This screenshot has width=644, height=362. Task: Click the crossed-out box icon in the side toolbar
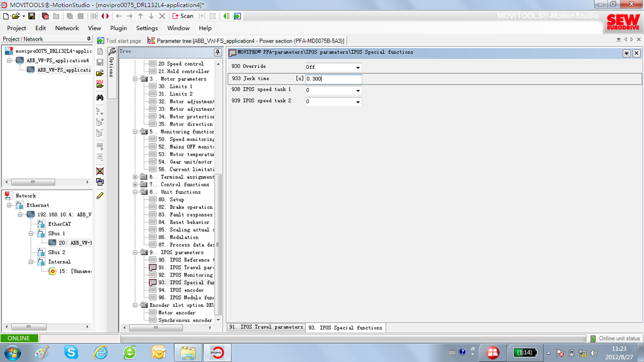click(x=100, y=171)
